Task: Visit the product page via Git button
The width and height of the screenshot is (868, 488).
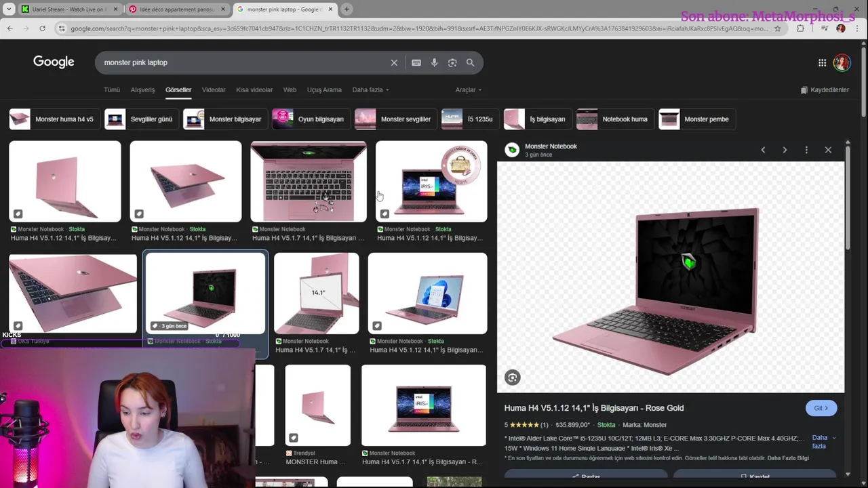Action: point(821,408)
